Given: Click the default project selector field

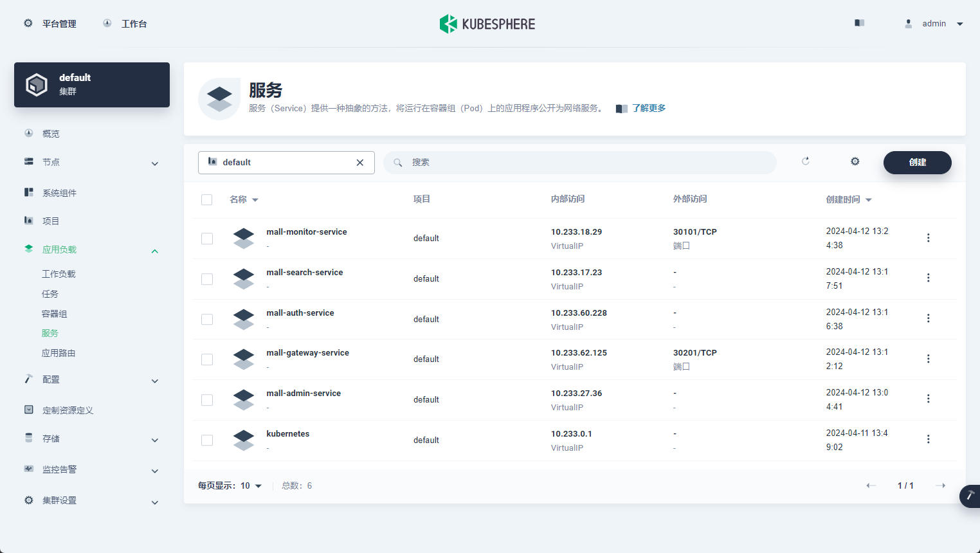Looking at the screenshot, I should coord(286,163).
